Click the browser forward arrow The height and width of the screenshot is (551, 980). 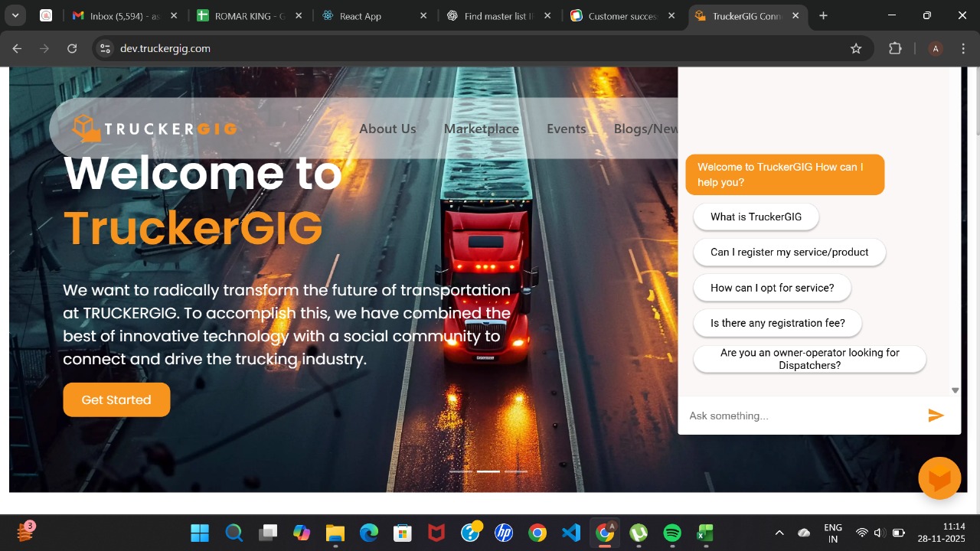point(44,48)
